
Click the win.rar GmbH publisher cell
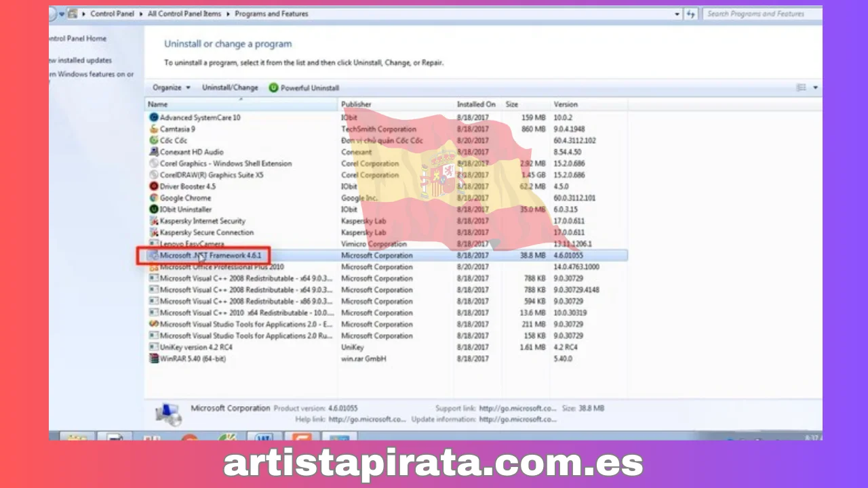[363, 359]
